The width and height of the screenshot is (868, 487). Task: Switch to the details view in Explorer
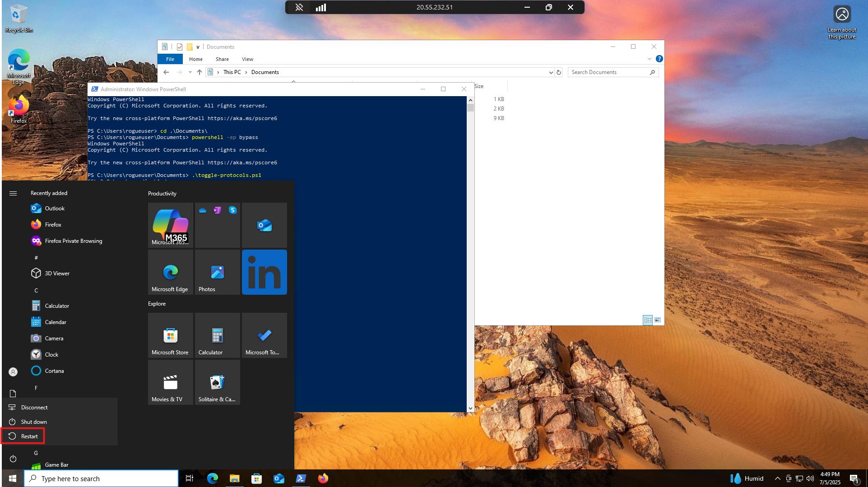point(648,320)
